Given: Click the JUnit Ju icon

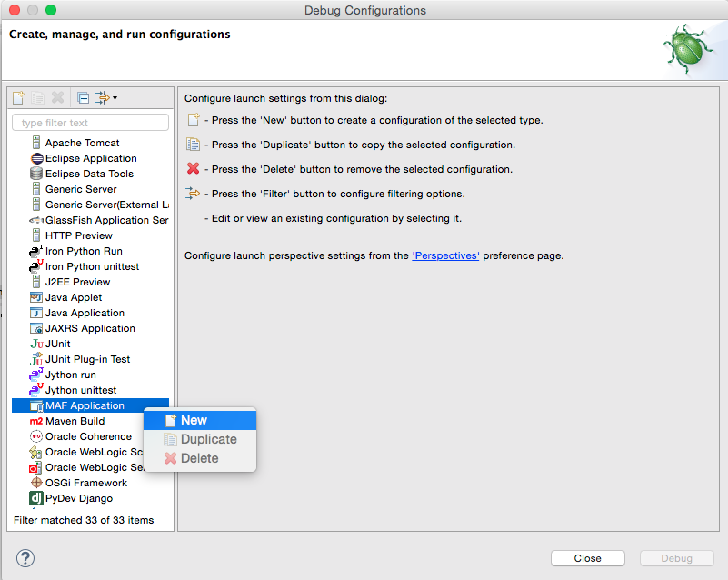Looking at the screenshot, I should [x=36, y=345].
